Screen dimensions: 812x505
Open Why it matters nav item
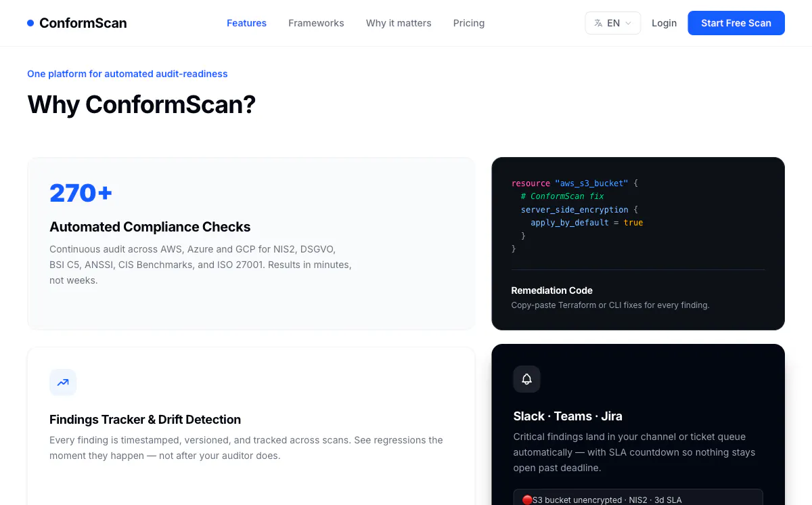(399, 23)
